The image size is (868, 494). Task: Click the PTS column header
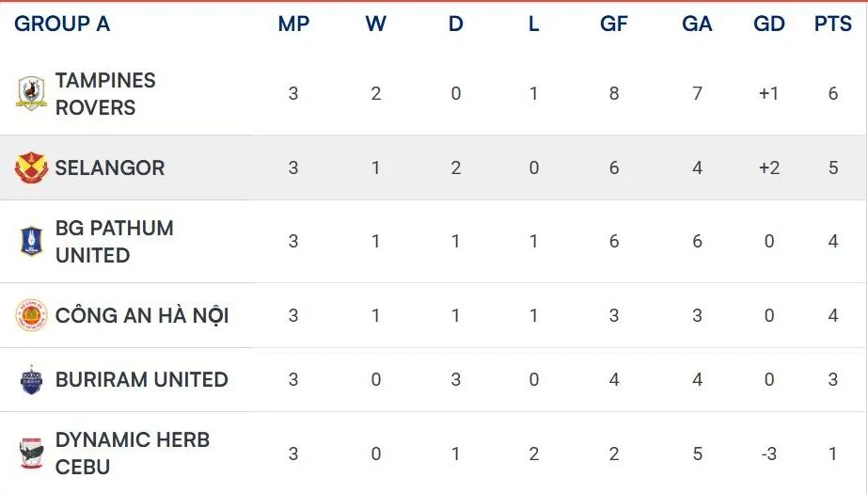click(x=832, y=24)
